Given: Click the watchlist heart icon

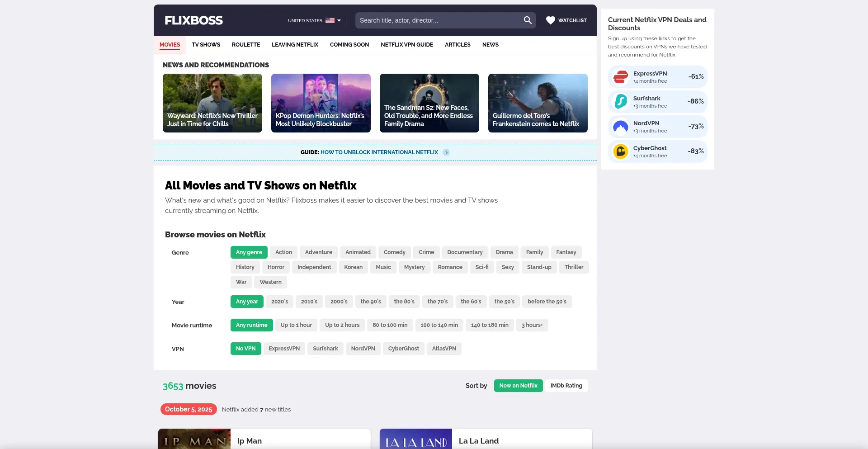Looking at the screenshot, I should pos(550,20).
